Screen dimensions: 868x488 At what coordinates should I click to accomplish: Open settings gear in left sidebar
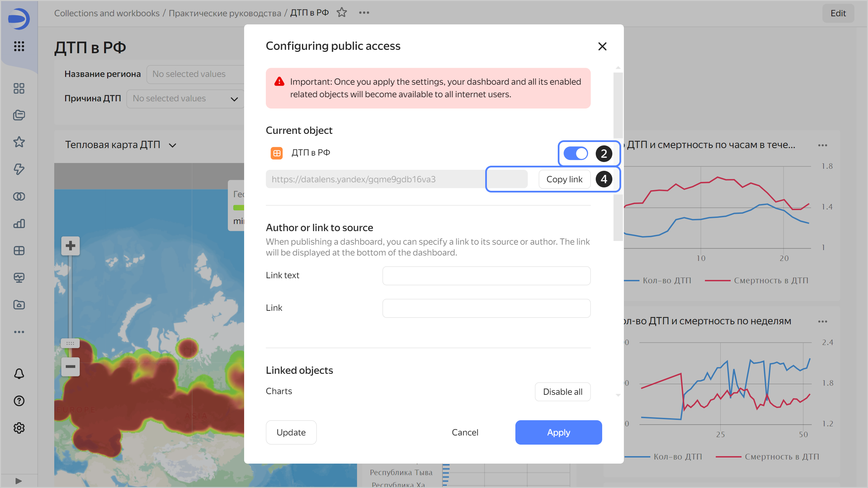tap(19, 428)
